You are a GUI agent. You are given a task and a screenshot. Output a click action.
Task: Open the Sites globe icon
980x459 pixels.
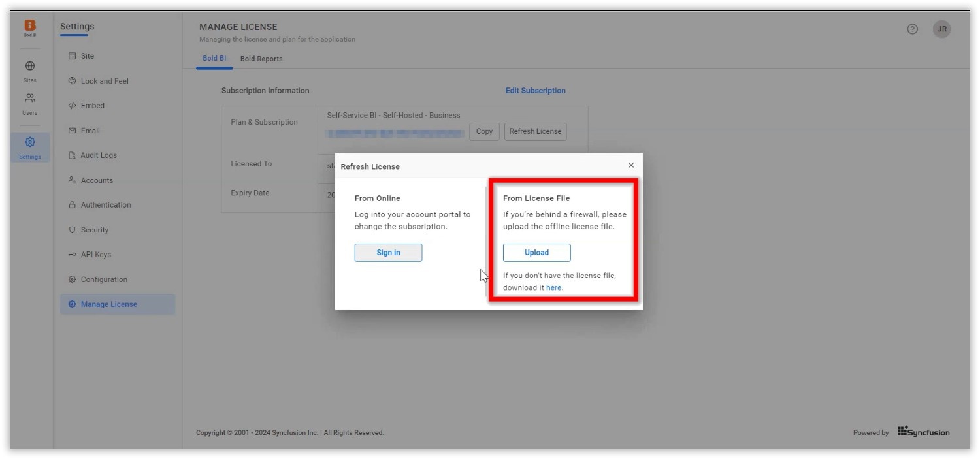[x=30, y=66]
